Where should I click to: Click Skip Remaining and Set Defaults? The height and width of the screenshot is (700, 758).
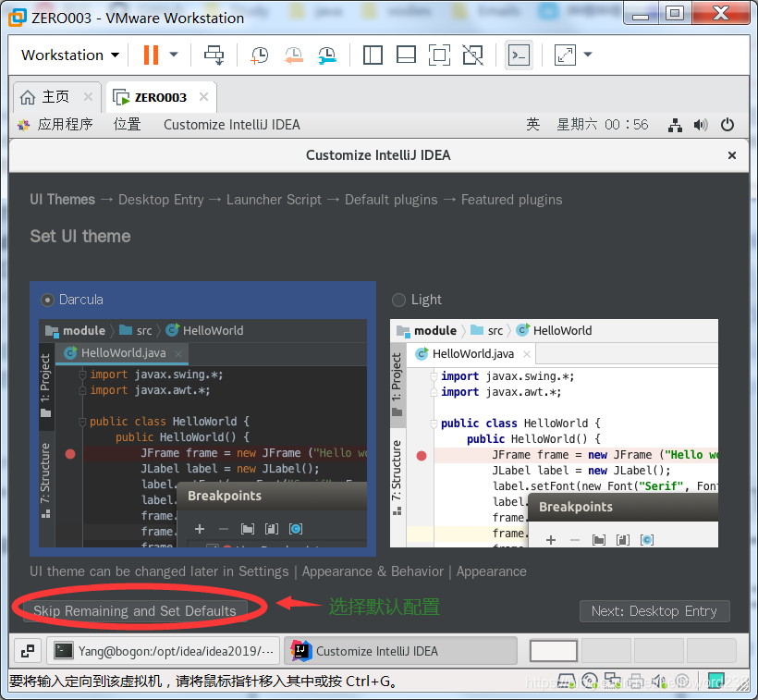click(135, 611)
